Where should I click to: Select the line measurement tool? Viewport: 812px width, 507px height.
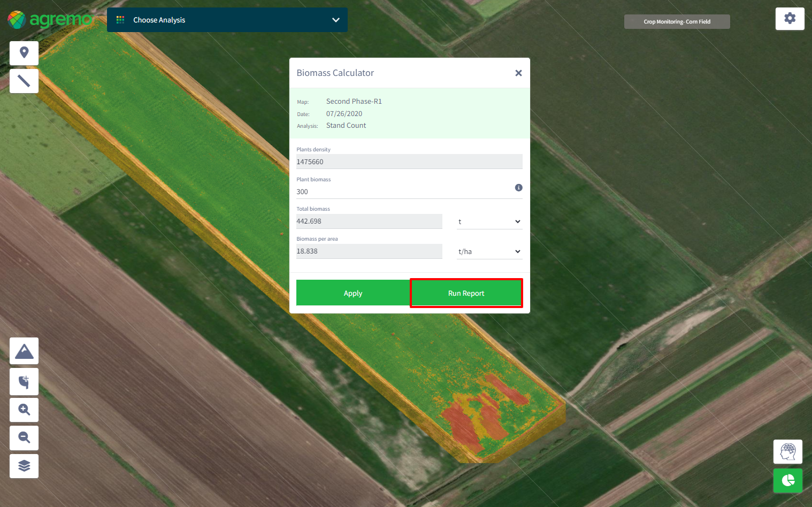(x=24, y=81)
